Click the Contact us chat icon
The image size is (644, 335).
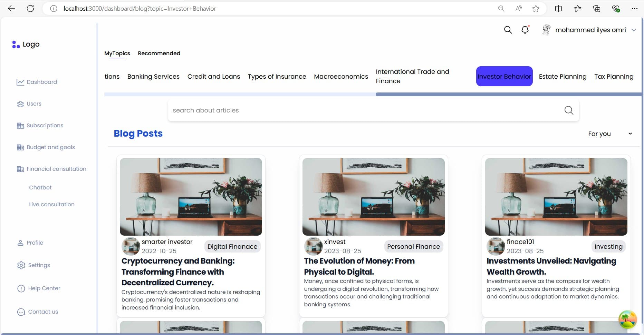(x=21, y=312)
